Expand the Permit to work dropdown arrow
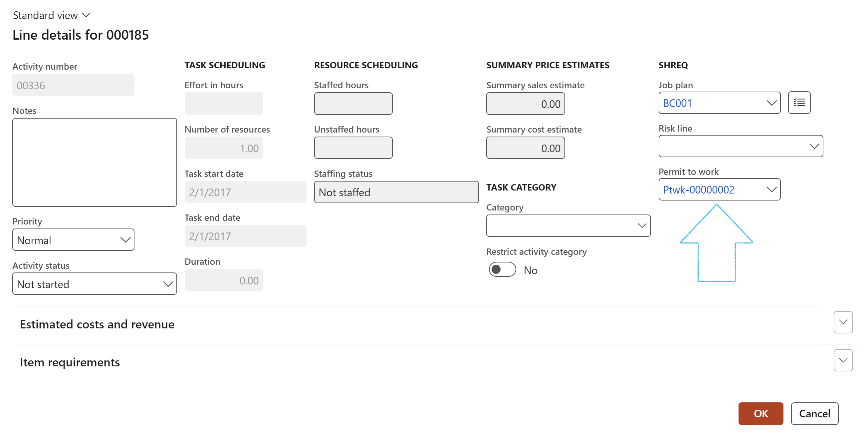 point(771,190)
